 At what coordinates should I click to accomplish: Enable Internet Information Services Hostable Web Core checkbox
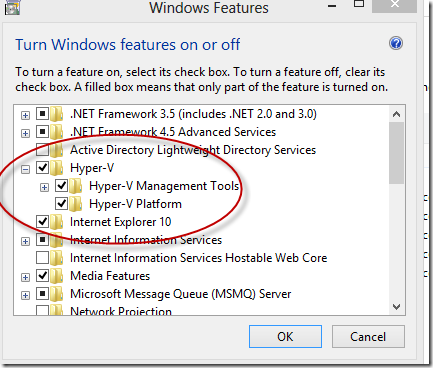pyautogui.click(x=42, y=258)
